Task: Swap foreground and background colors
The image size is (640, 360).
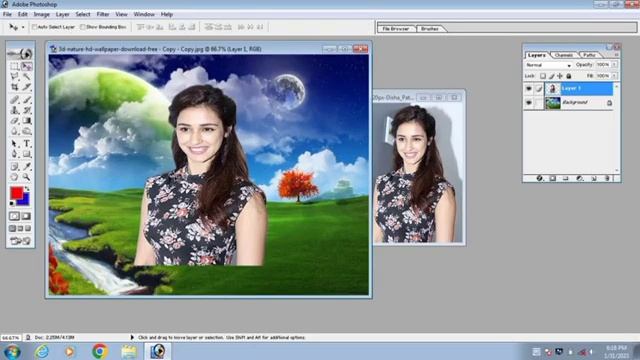Action: 27,189
